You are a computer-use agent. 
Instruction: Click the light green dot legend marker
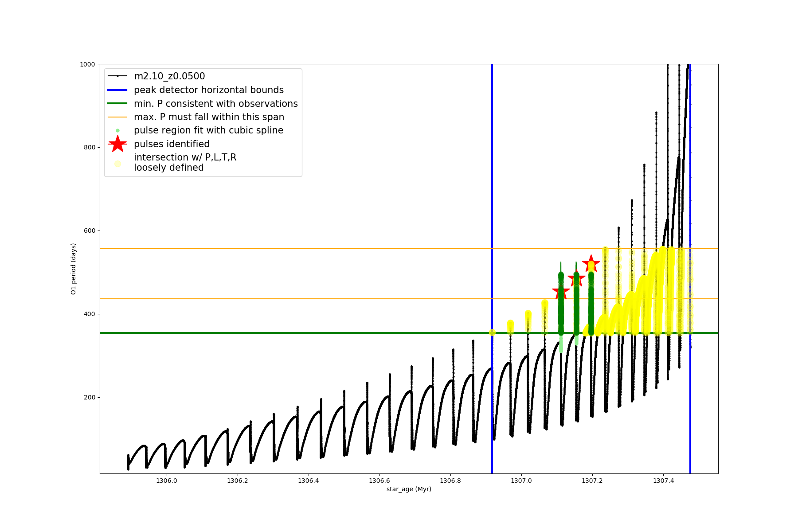(117, 131)
